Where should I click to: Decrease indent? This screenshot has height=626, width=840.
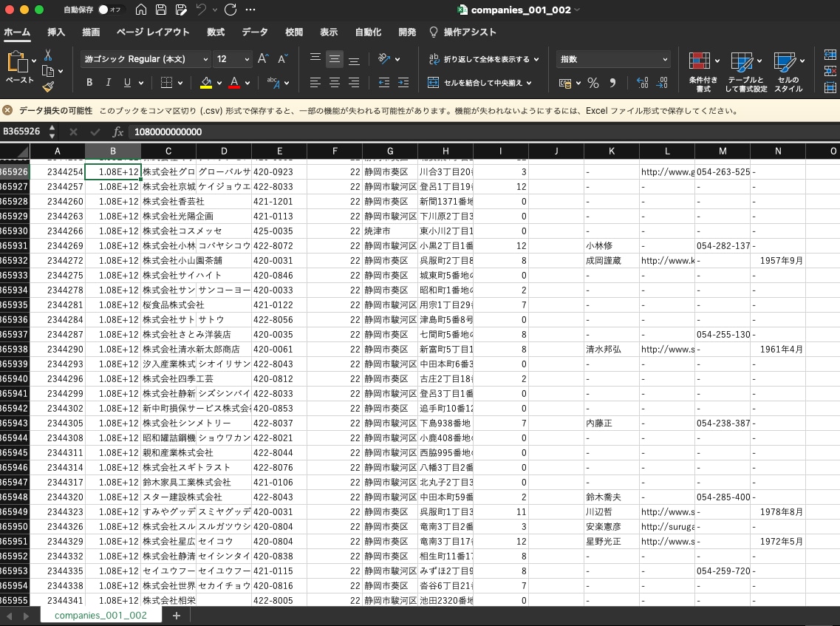click(384, 82)
